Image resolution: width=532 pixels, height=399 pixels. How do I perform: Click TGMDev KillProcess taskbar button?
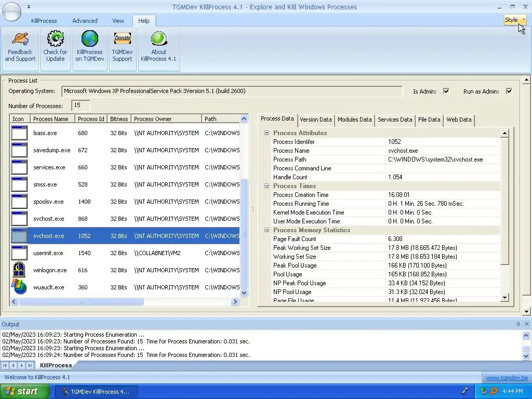(x=96, y=392)
